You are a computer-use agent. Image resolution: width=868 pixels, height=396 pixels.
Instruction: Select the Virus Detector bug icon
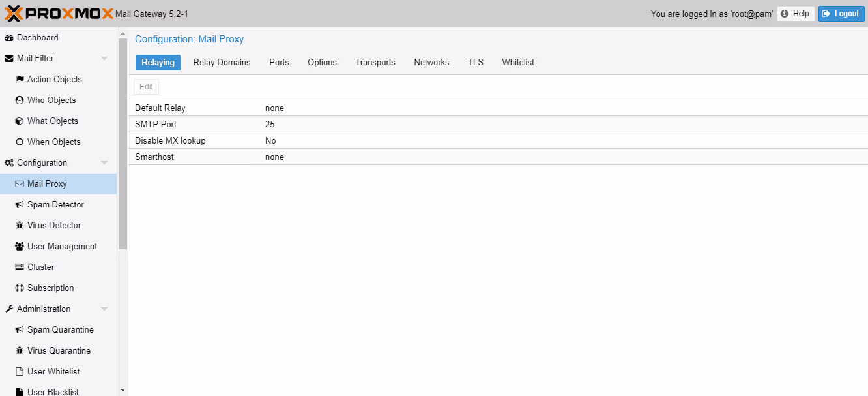19,225
